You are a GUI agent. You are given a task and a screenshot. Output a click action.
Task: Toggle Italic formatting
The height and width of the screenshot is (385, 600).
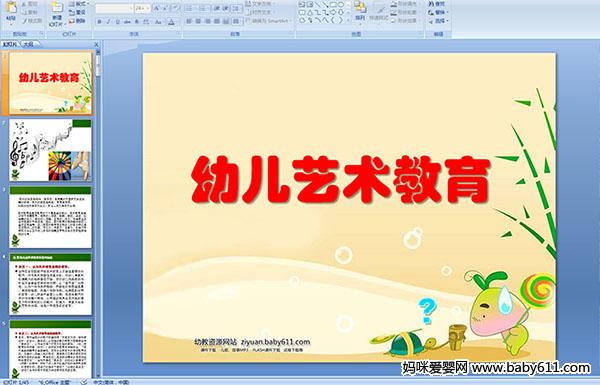pos(108,22)
